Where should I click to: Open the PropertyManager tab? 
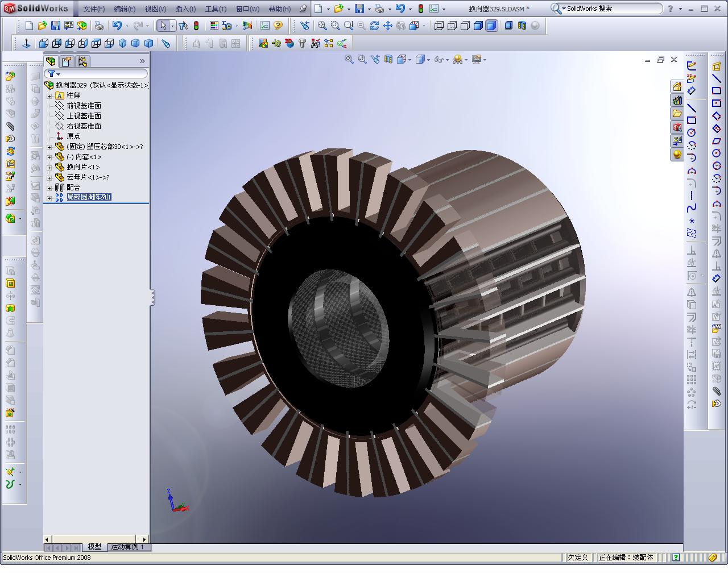pyautogui.click(x=67, y=61)
